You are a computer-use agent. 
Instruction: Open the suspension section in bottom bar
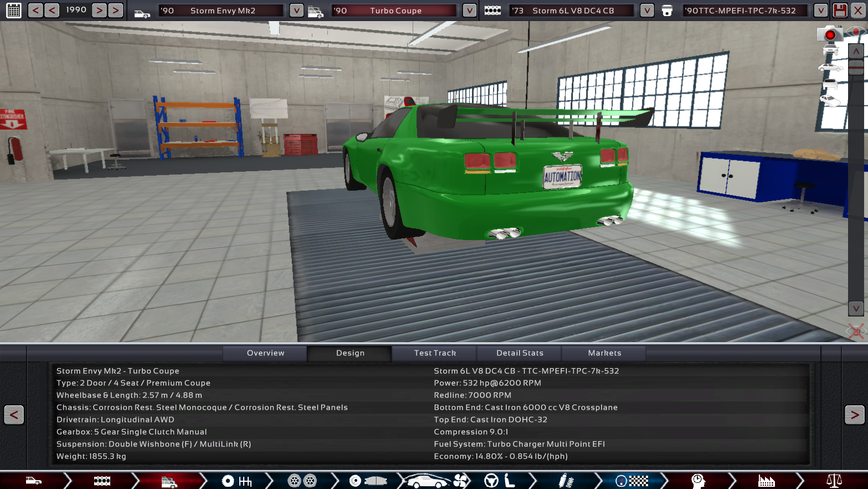[x=565, y=481]
